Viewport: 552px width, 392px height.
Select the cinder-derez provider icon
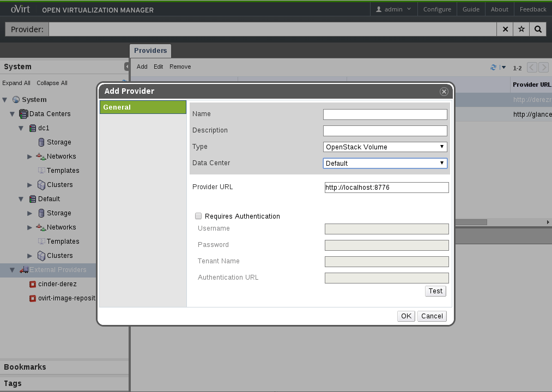tap(33, 284)
